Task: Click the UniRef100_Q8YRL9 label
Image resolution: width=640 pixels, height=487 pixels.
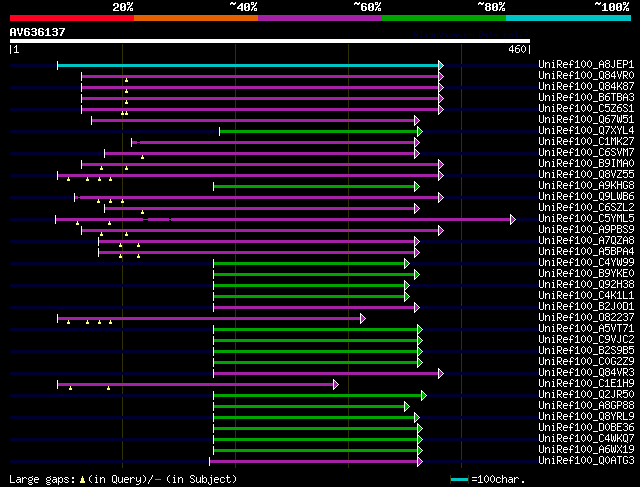Action: tap(586, 417)
